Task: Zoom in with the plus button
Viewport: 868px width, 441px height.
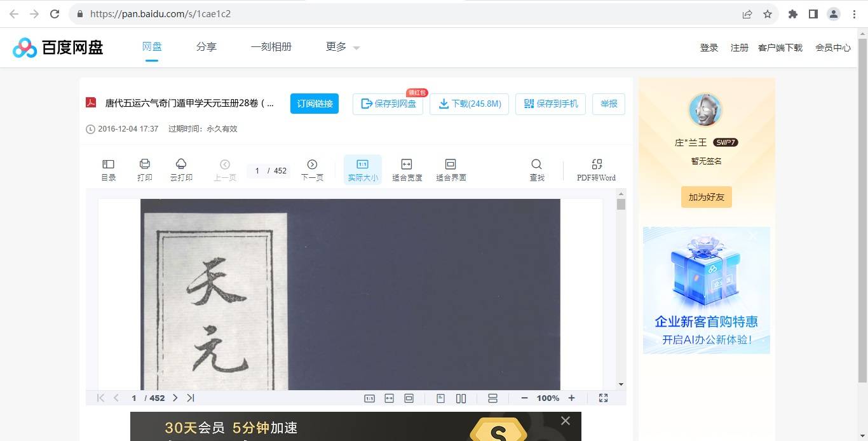Action: coord(571,398)
